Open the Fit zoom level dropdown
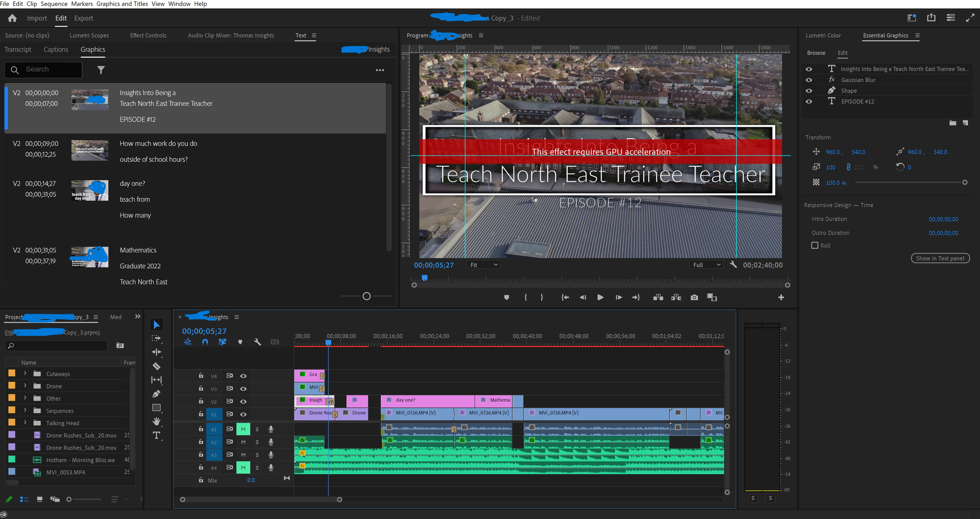This screenshot has height=519, width=980. coord(483,265)
